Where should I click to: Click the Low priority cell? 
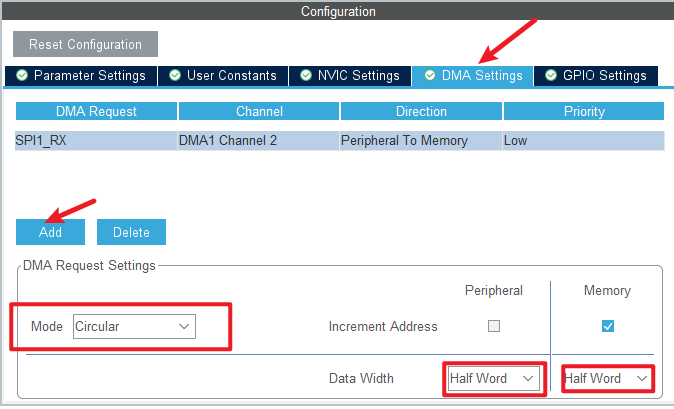583,141
